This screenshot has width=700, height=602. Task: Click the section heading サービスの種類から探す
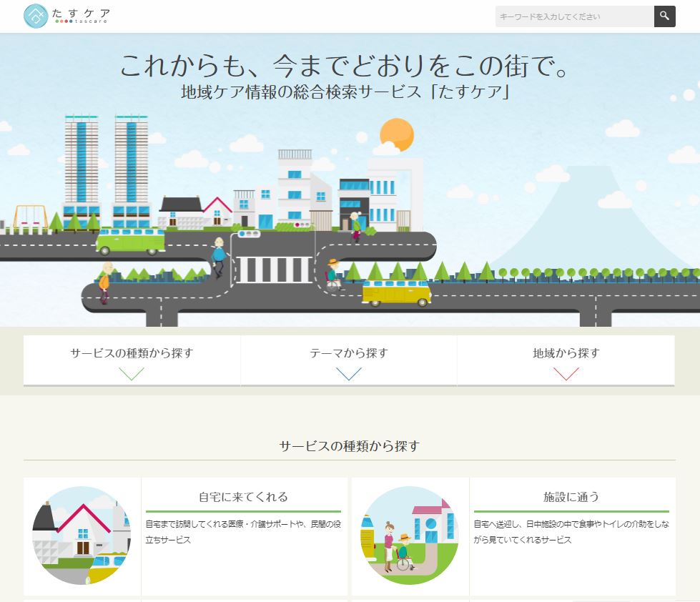(350, 446)
